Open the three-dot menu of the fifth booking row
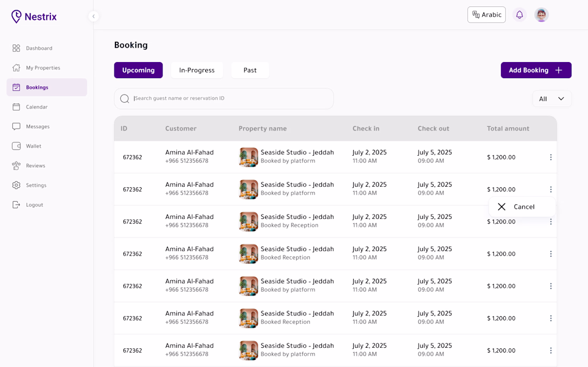Image resolution: width=588 pixels, height=367 pixels. [551, 286]
